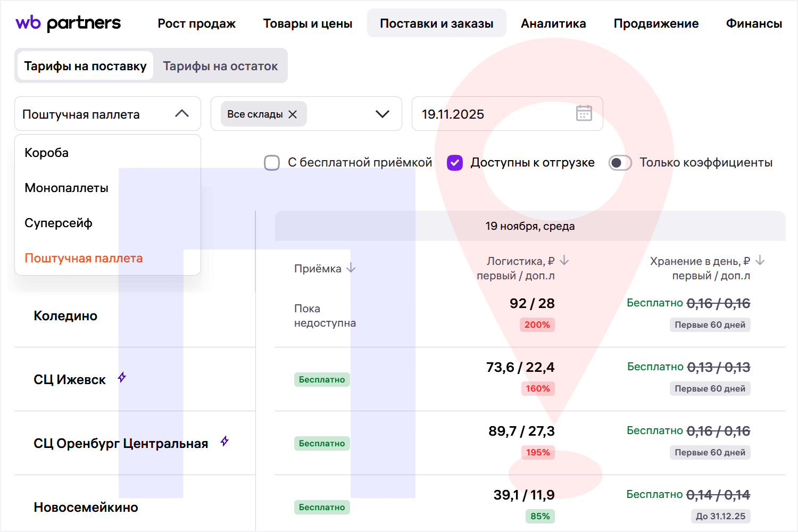This screenshot has width=798, height=532.
Task: Switch to 'Тарифы на остаток' tab
Action: tap(220, 66)
